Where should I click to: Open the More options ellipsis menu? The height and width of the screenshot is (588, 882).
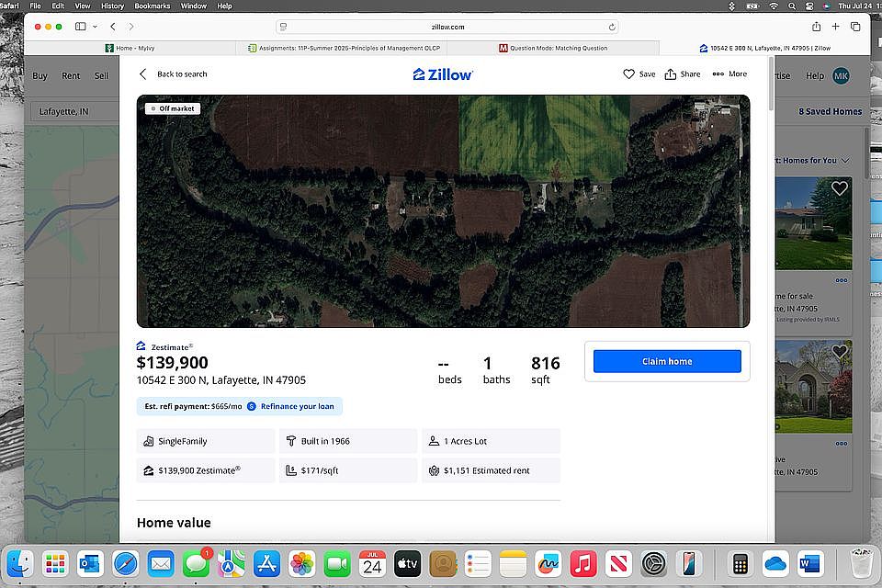click(x=718, y=74)
